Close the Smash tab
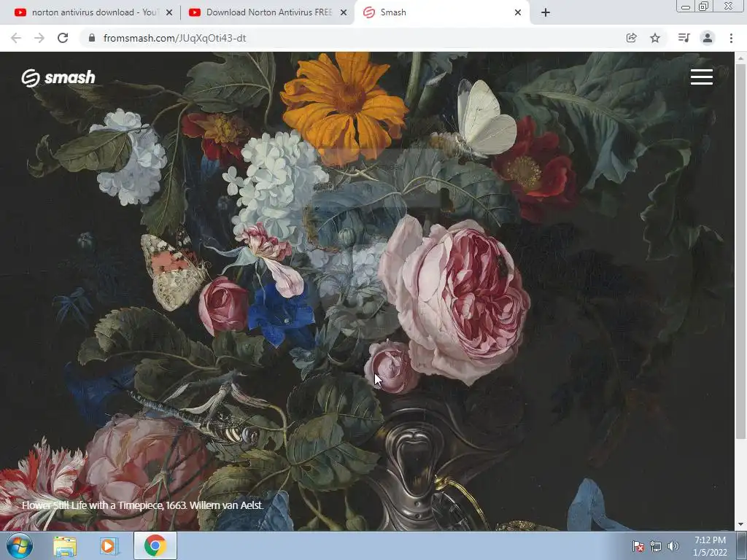The height and width of the screenshot is (560, 747). point(518,13)
